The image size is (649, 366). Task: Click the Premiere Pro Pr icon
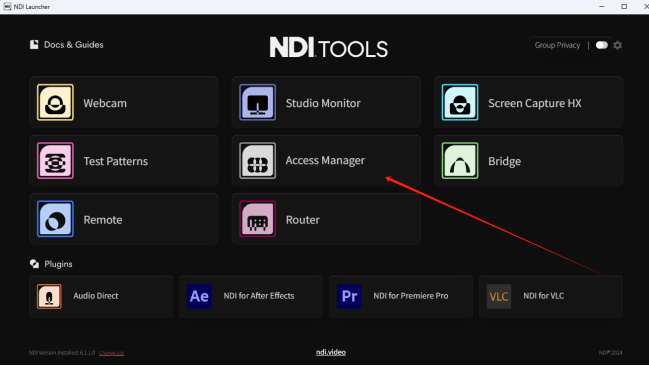(x=349, y=296)
